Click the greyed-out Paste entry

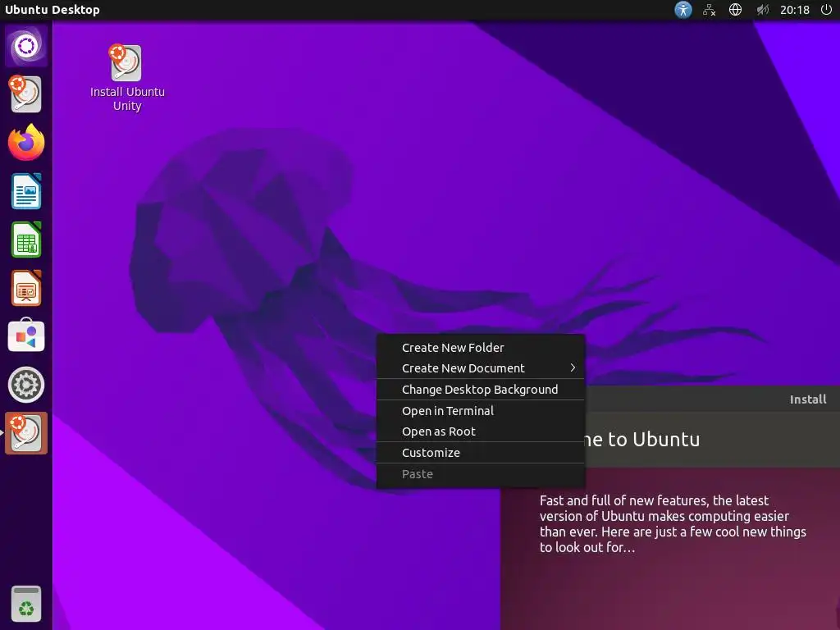[481, 474]
